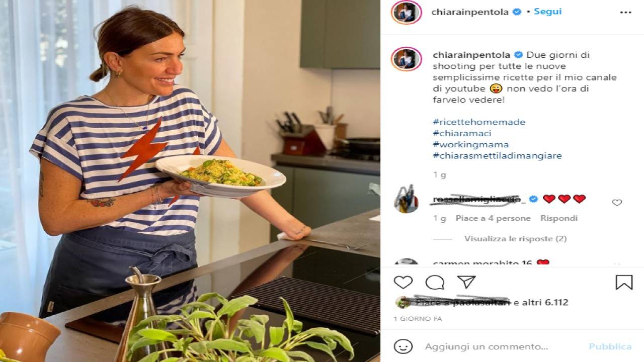This screenshot has width=644, height=362.
Task: Open comments via the speech bubble icon
Action: 435,283
